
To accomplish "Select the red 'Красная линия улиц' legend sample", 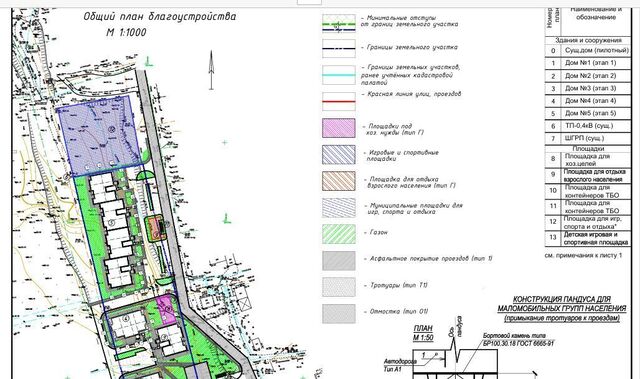I will [338, 102].
